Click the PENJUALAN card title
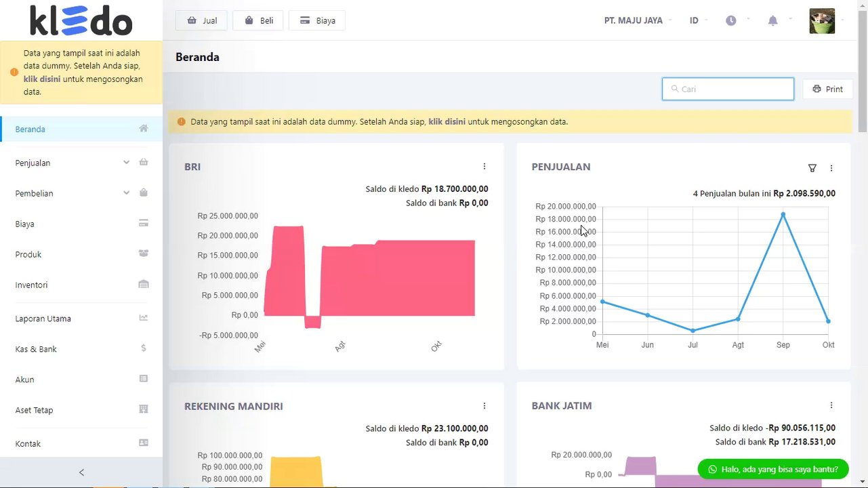Image resolution: width=868 pixels, height=488 pixels. pyautogui.click(x=561, y=167)
